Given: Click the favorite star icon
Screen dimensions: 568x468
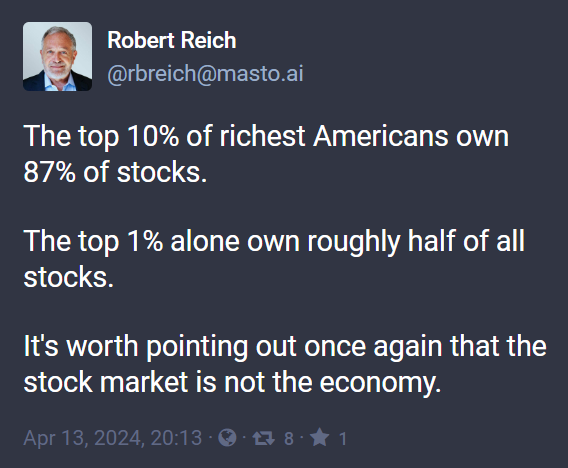Looking at the screenshot, I should pyautogui.click(x=320, y=438).
